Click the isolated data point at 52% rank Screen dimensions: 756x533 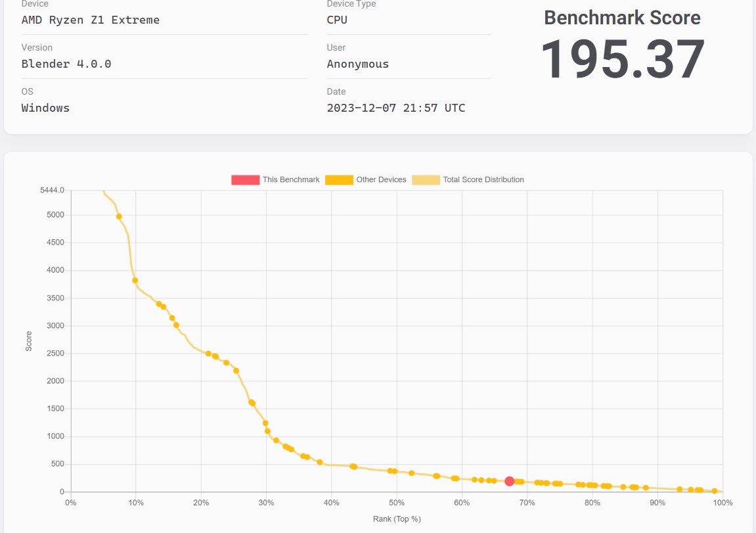point(412,473)
